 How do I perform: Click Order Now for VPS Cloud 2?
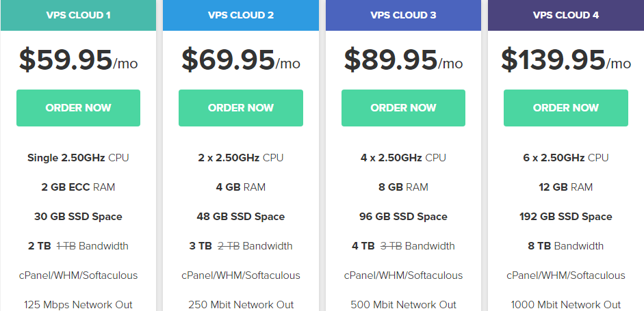pos(241,108)
